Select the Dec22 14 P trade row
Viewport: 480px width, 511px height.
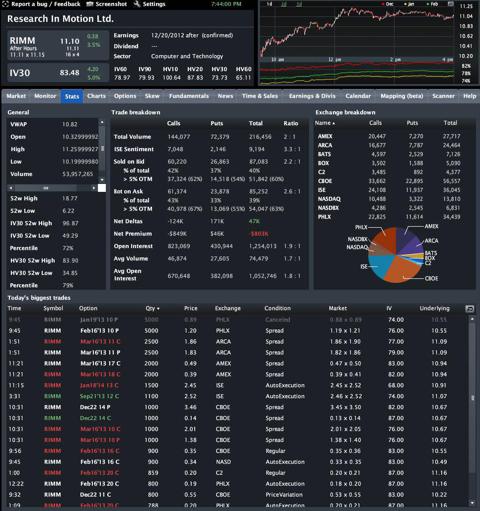point(237,407)
